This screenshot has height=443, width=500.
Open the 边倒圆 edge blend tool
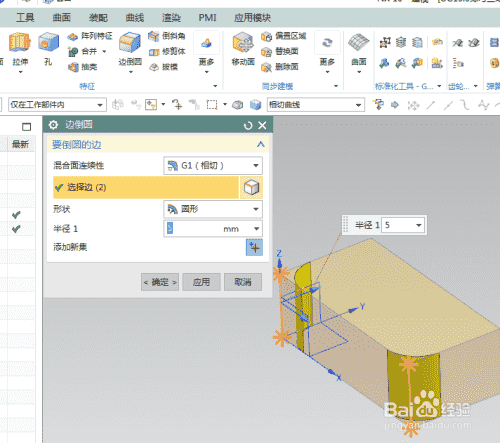point(130,43)
